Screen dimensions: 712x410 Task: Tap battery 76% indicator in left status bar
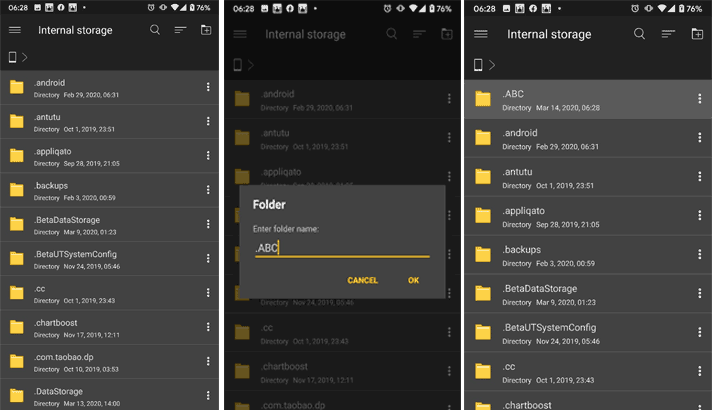(x=199, y=8)
